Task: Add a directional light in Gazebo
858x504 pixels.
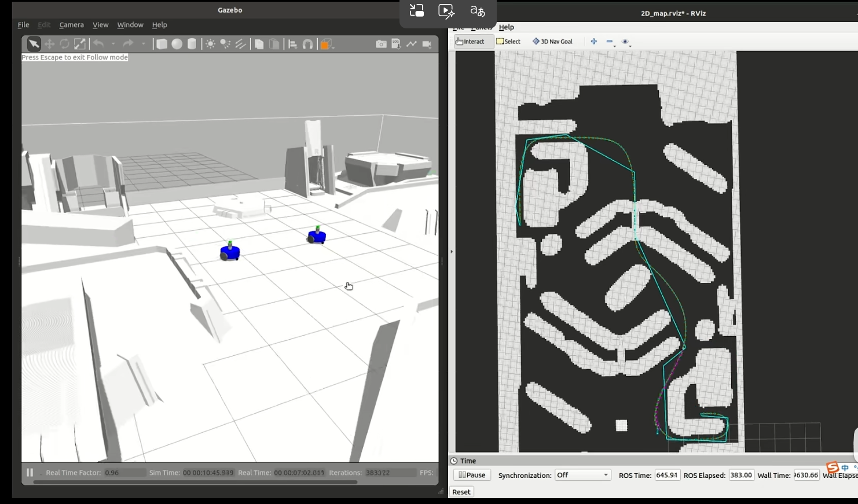Action: (x=240, y=44)
